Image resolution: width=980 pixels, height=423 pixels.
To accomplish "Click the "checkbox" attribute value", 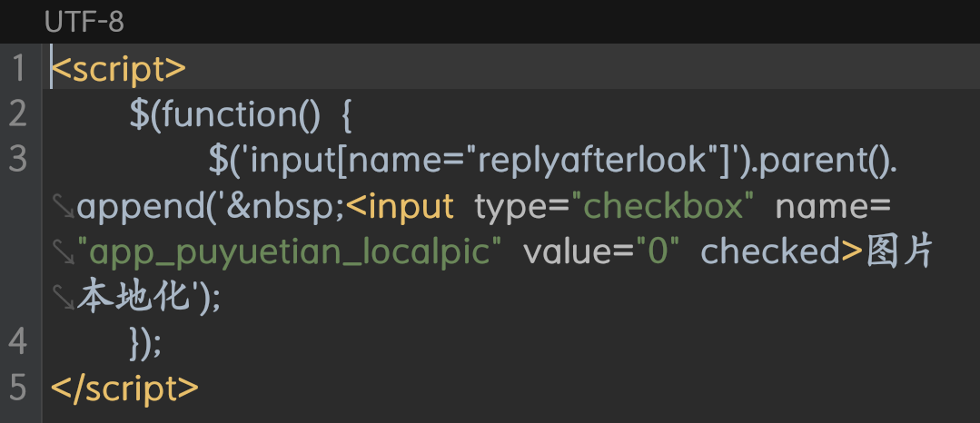I will pos(663,205).
